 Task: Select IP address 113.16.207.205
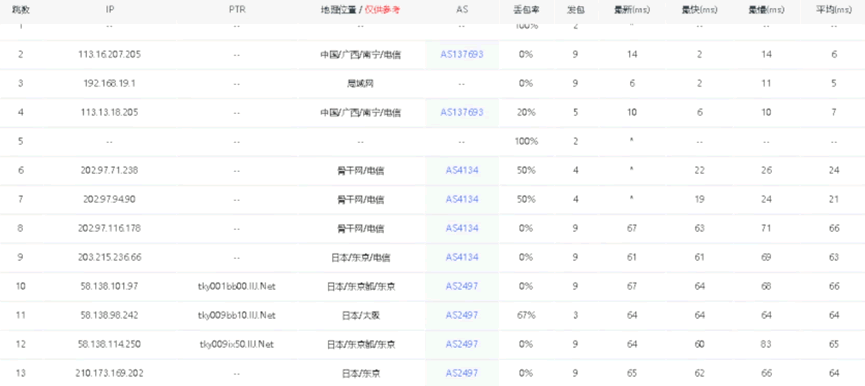[x=109, y=54]
